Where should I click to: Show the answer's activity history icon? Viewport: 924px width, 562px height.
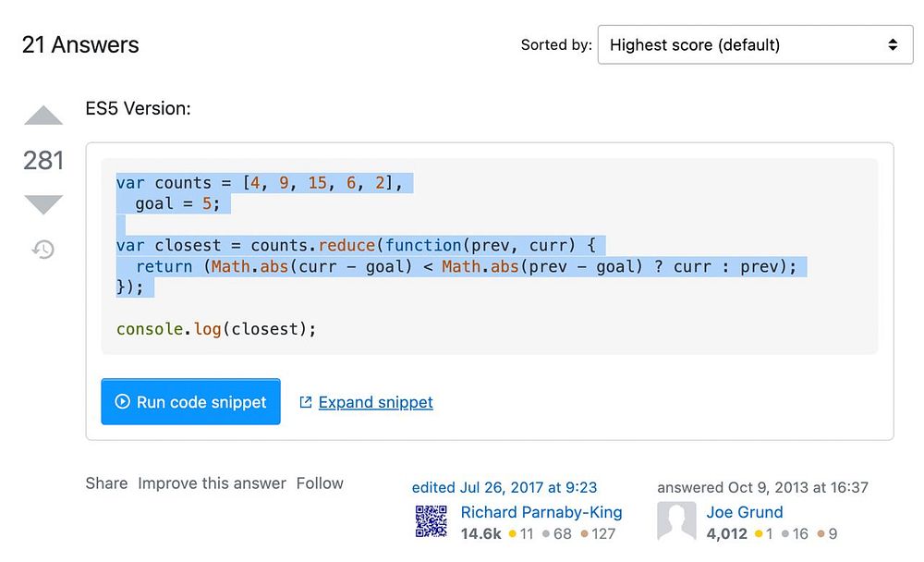tap(43, 249)
